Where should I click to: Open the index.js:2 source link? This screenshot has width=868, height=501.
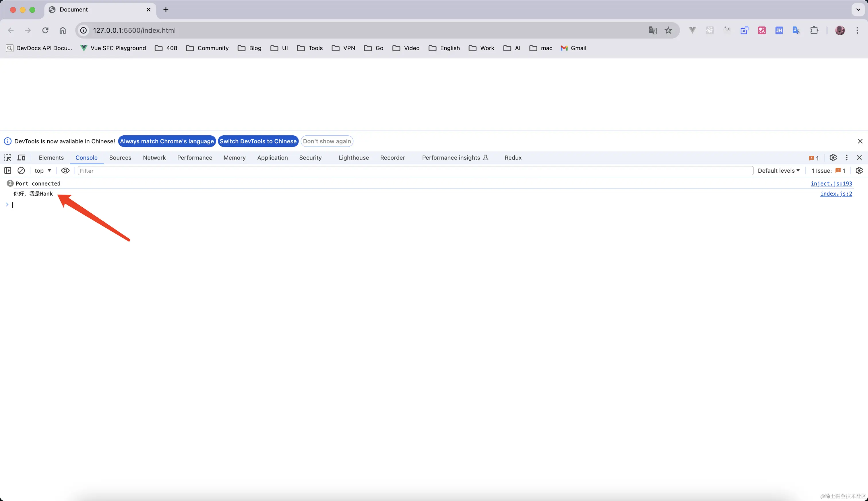coord(836,194)
